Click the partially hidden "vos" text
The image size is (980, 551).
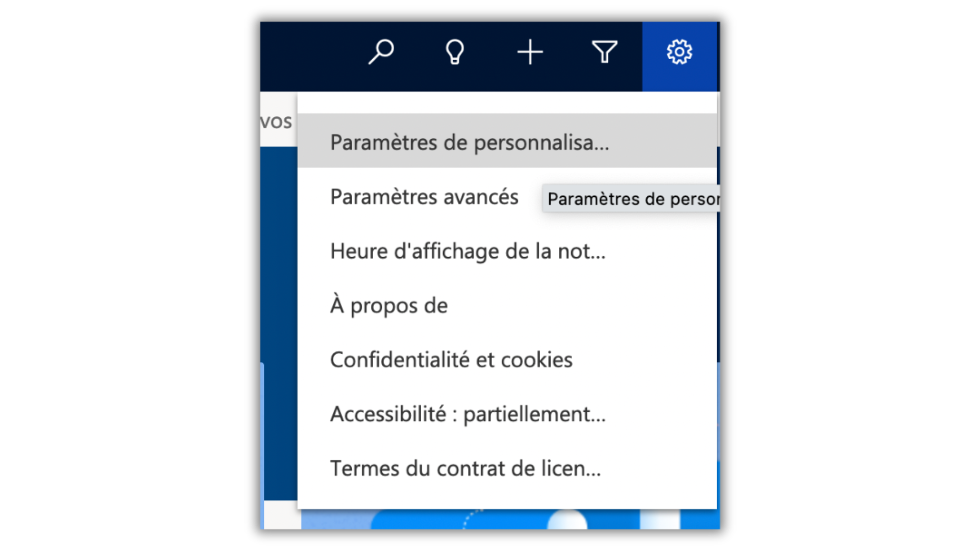(x=276, y=122)
